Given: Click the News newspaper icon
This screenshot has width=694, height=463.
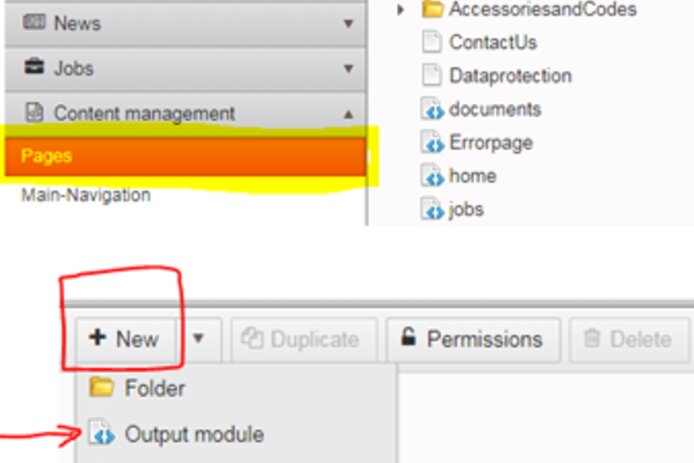Looking at the screenshot, I should click(34, 22).
